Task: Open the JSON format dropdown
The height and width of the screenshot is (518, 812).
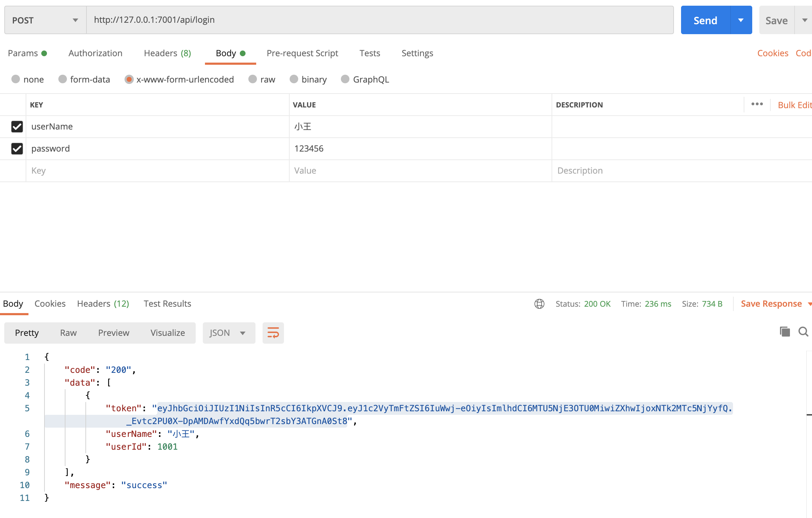Action: tap(228, 333)
